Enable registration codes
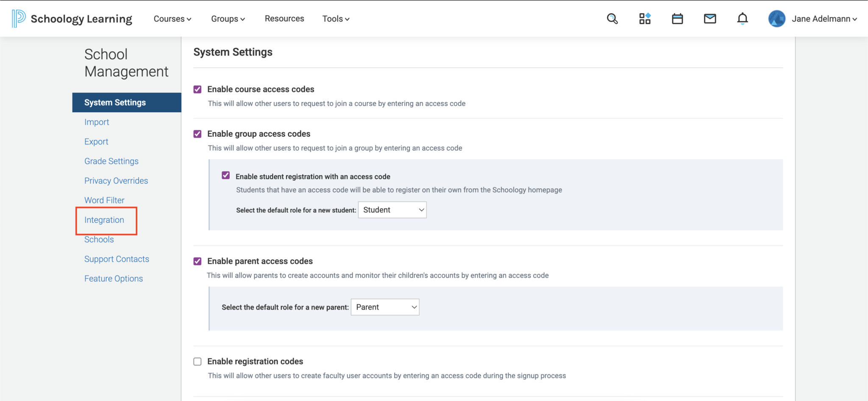Image resolution: width=868 pixels, height=401 pixels. [x=197, y=361]
